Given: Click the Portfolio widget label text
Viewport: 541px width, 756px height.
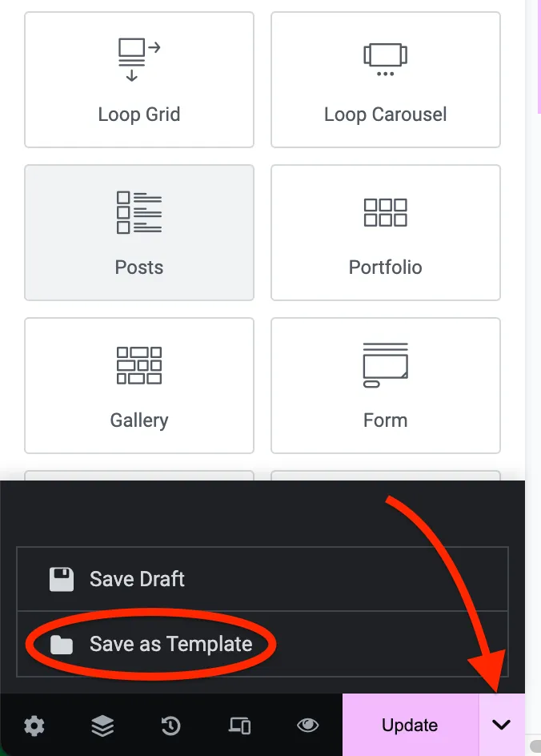Looking at the screenshot, I should click(x=386, y=267).
